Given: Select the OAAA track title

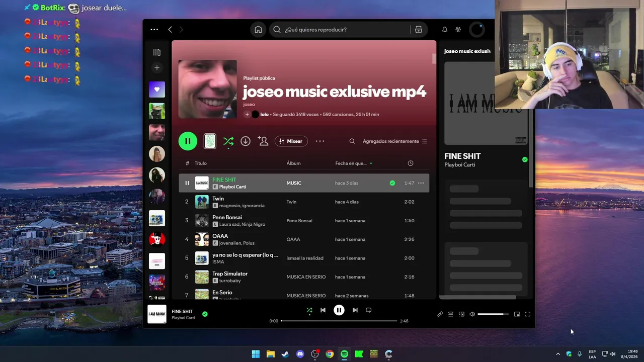Looking at the screenshot, I should point(220,236).
